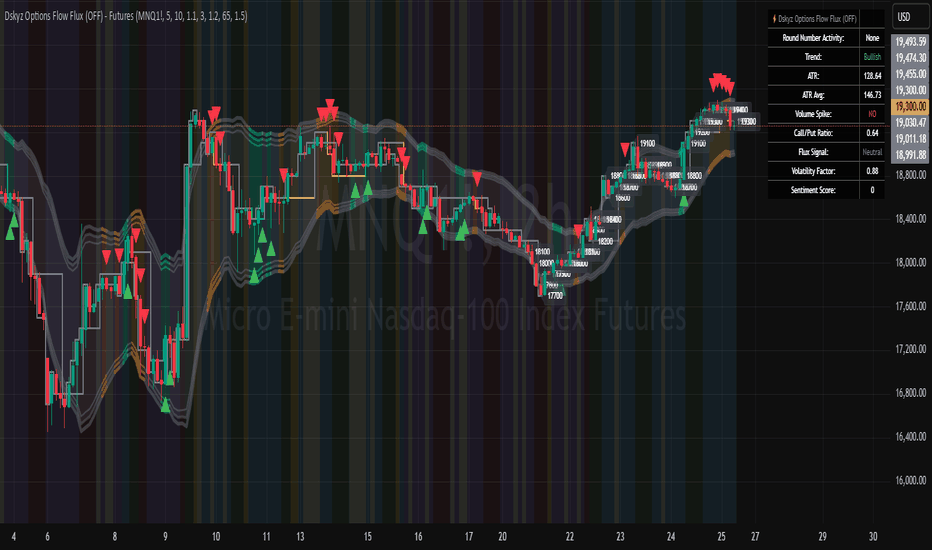Select the orange 19,300.00 price label
The width and height of the screenshot is (932, 550).
click(910, 106)
